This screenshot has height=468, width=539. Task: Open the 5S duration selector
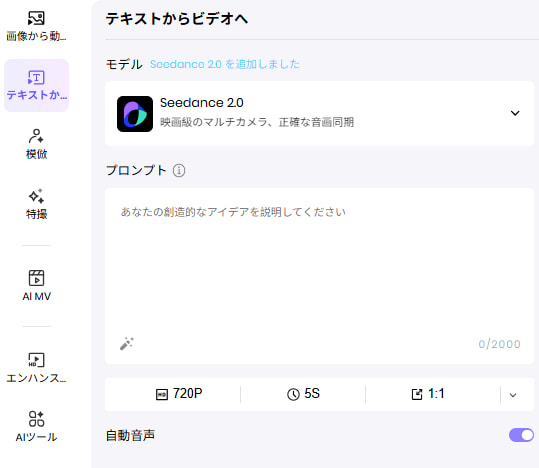[x=304, y=394]
